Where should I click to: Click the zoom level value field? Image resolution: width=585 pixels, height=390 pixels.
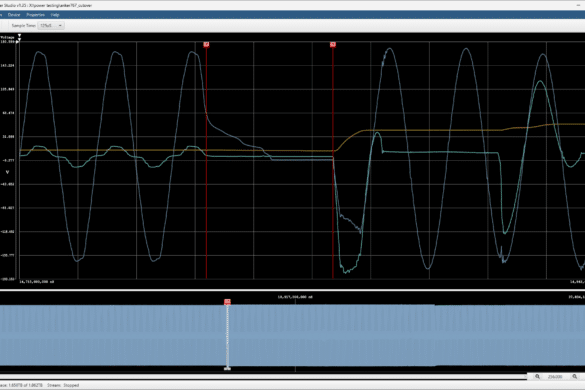(555, 377)
